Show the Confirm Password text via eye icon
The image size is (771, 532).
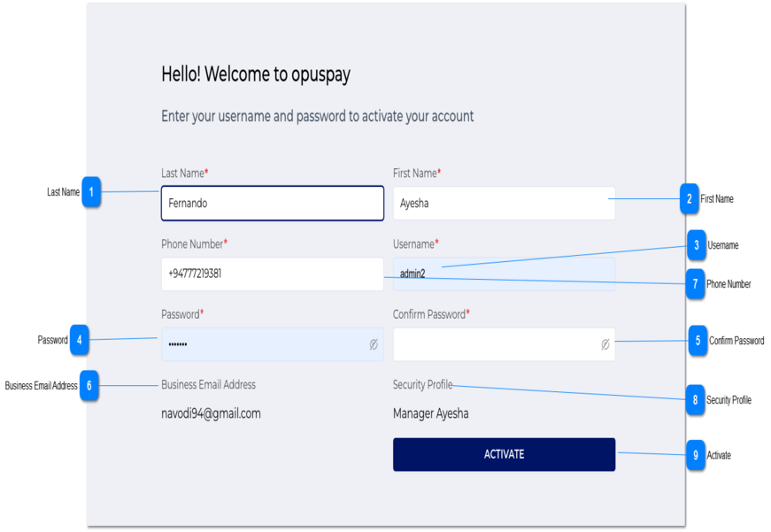(605, 344)
